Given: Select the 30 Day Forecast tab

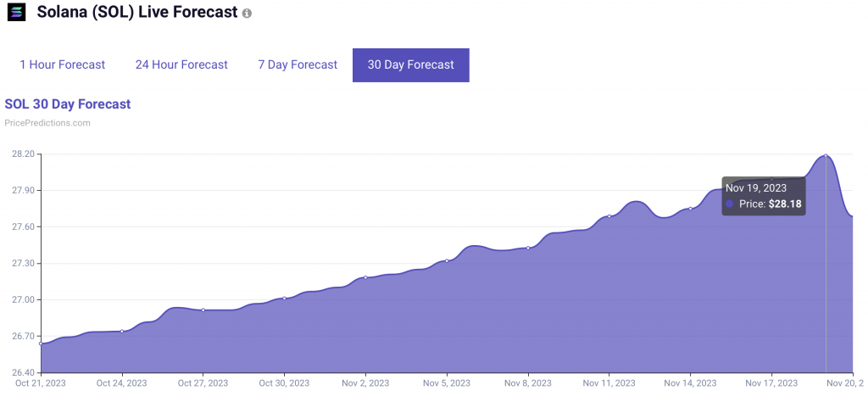Looking at the screenshot, I should pyautogui.click(x=410, y=64).
